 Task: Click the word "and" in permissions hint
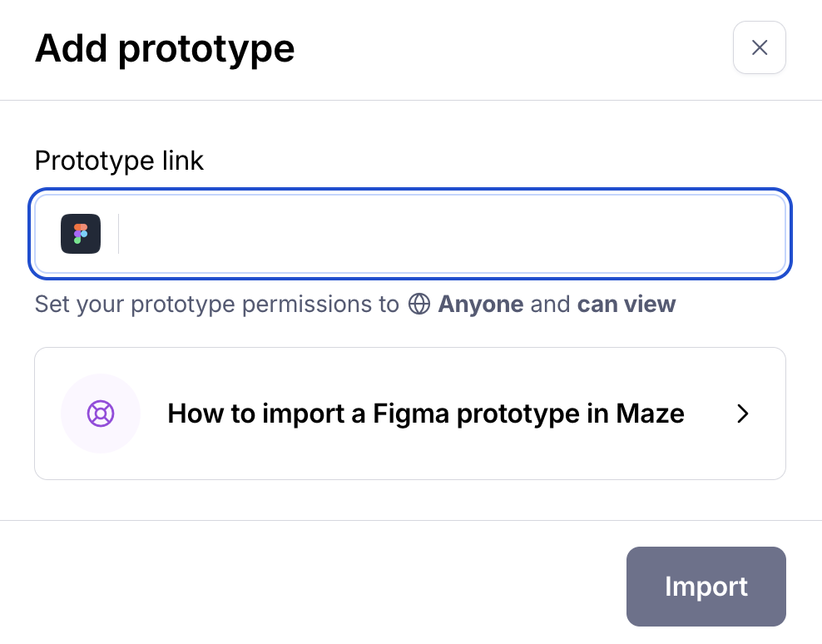[550, 305]
